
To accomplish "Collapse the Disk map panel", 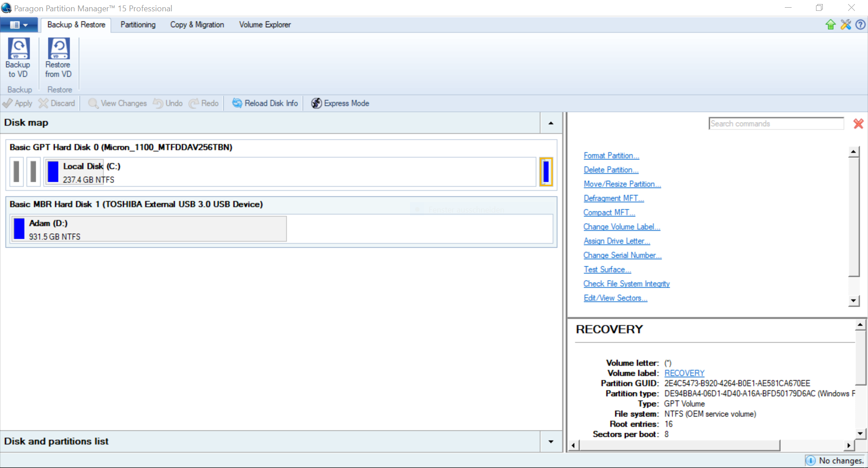I will click(x=551, y=123).
